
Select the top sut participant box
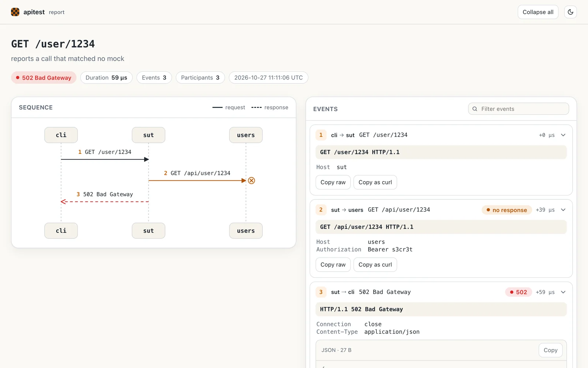click(x=148, y=135)
